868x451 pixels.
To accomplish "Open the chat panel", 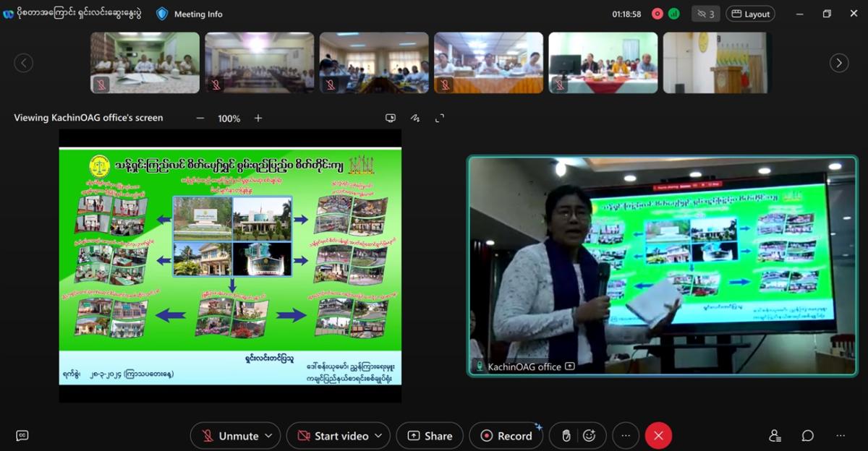I will pyautogui.click(x=807, y=436).
